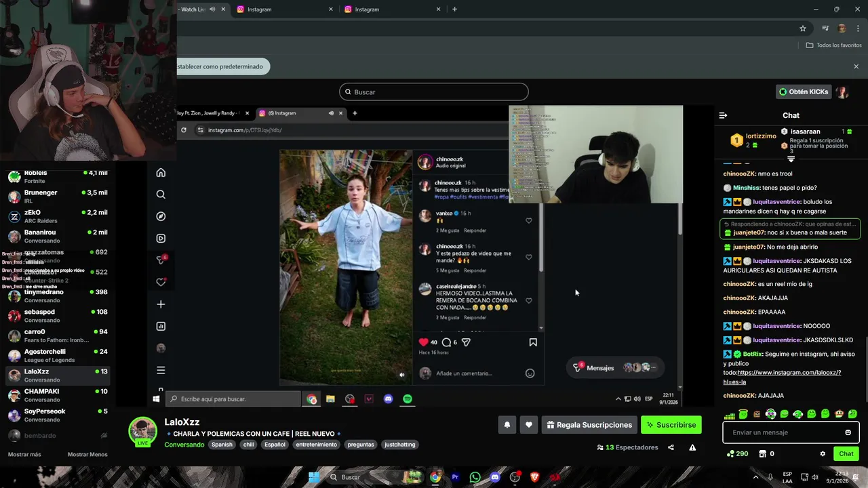Click establecer como predeterminado button
The width and height of the screenshot is (868, 488).
click(x=220, y=66)
